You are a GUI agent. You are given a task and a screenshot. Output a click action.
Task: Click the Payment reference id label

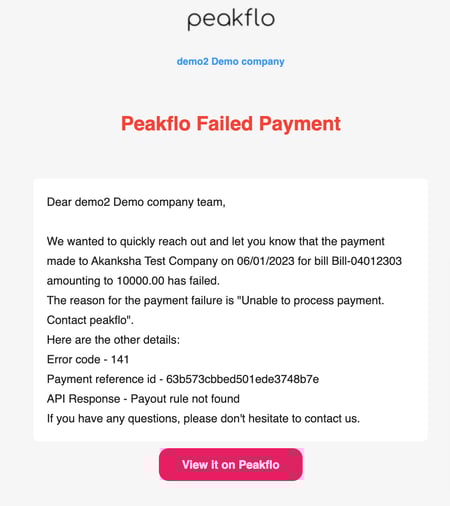(x=101, y=379)
